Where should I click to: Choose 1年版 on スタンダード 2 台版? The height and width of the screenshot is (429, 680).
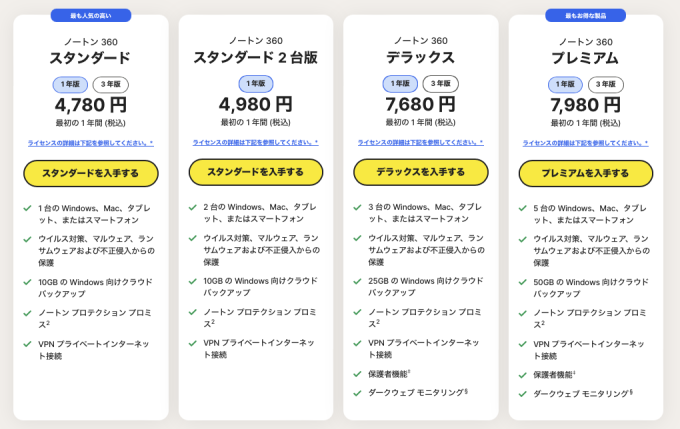click(255, 83)
